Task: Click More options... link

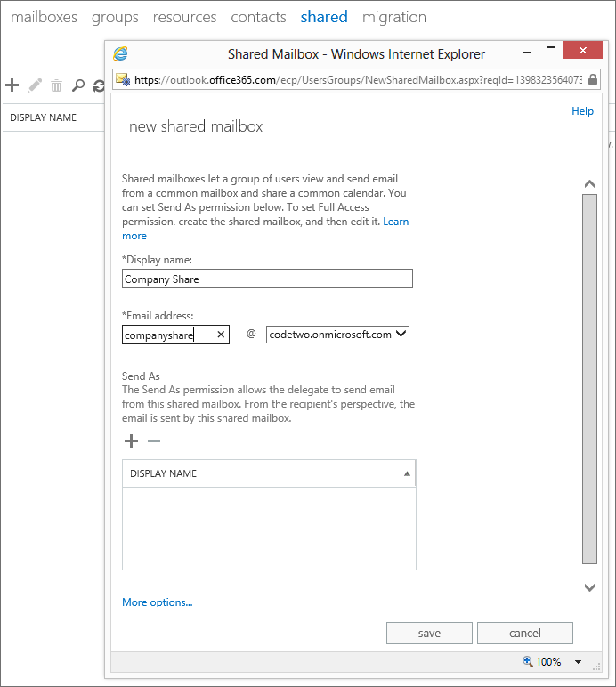Action: (158, 602)
